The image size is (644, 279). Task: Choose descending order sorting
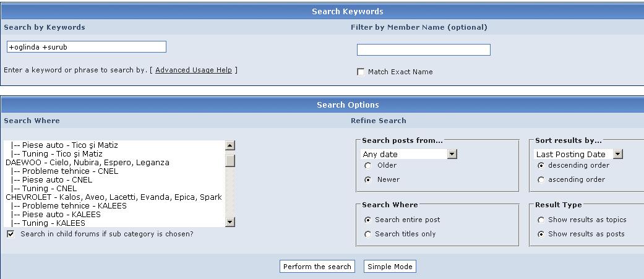(541, 166)
